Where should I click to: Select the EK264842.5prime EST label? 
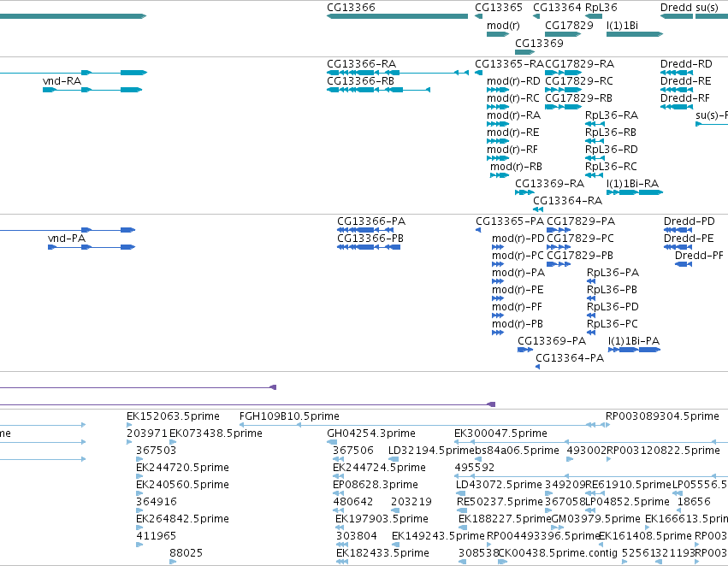tap(182, 519)
